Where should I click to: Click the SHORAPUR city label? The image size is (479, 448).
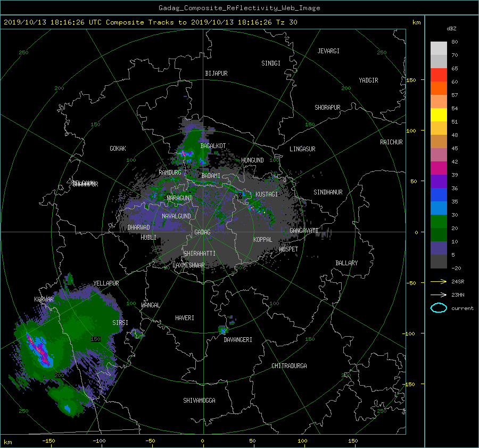click(327, 108)
